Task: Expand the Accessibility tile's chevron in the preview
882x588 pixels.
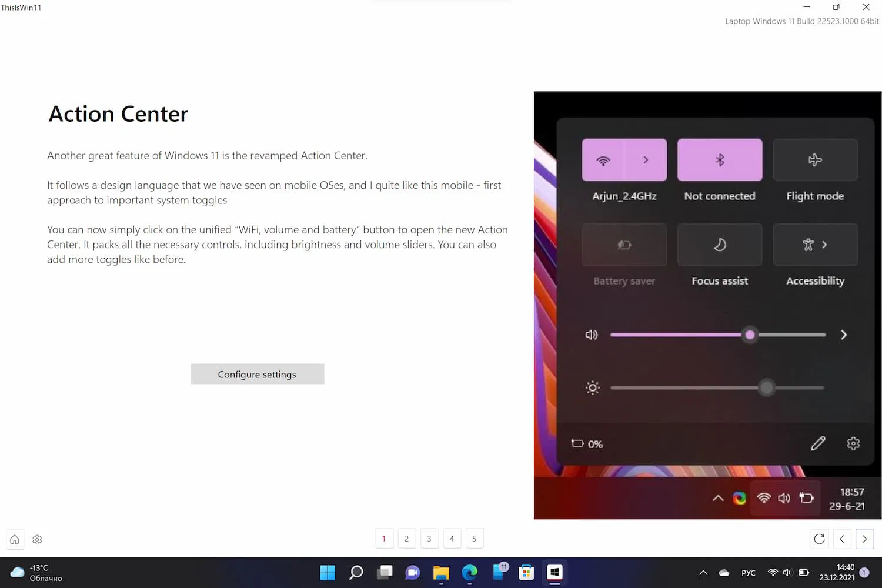Action: click(824, 245)
